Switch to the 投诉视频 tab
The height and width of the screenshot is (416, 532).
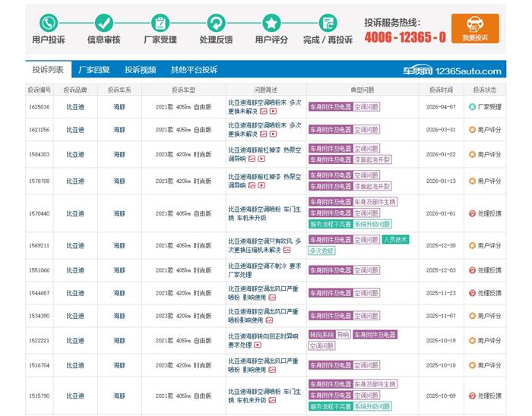click(141, 70)
